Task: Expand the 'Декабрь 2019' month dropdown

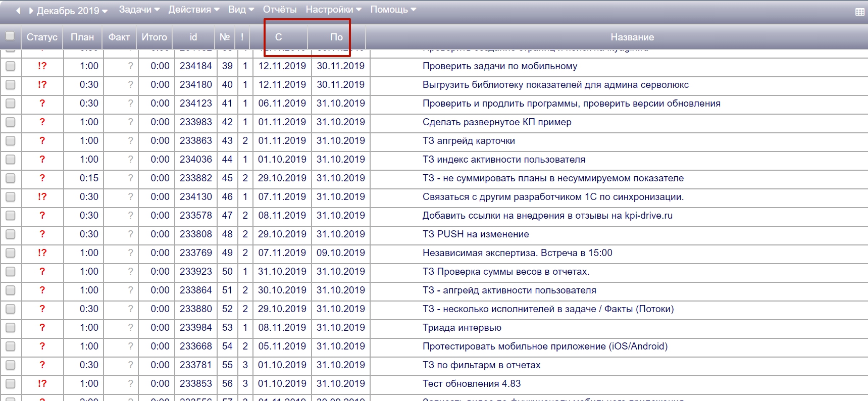Action: click(72, 11)
